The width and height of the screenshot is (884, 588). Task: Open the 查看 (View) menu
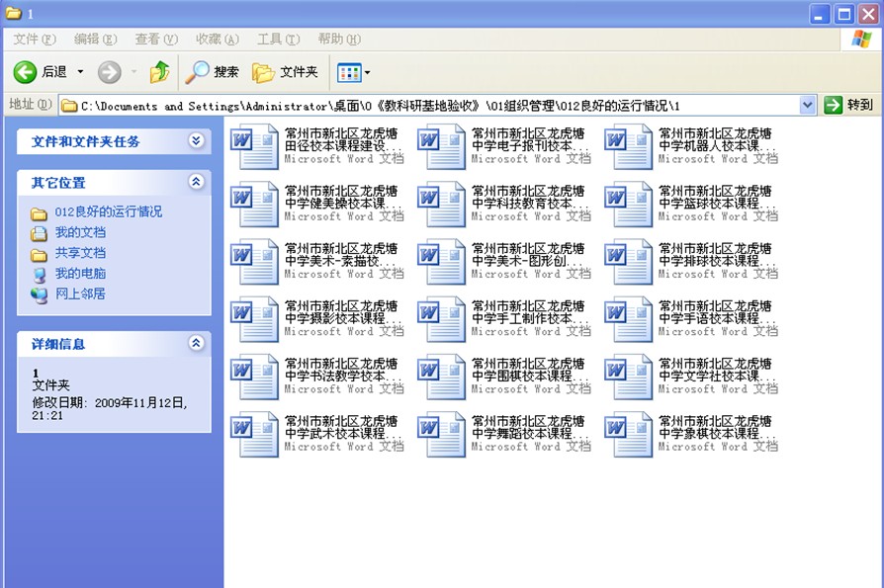tap(156, 39)
